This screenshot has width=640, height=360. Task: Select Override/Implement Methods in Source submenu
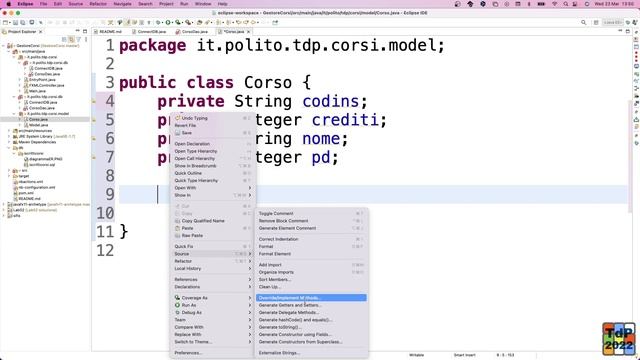311,298
